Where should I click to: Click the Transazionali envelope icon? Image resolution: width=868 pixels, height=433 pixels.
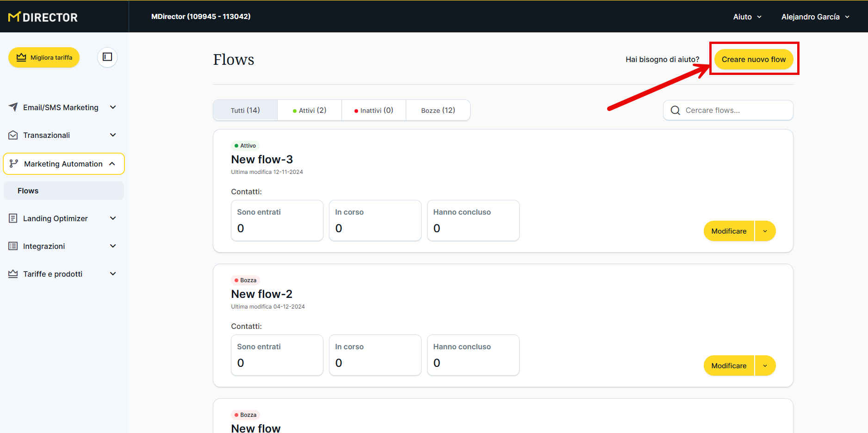13,135
